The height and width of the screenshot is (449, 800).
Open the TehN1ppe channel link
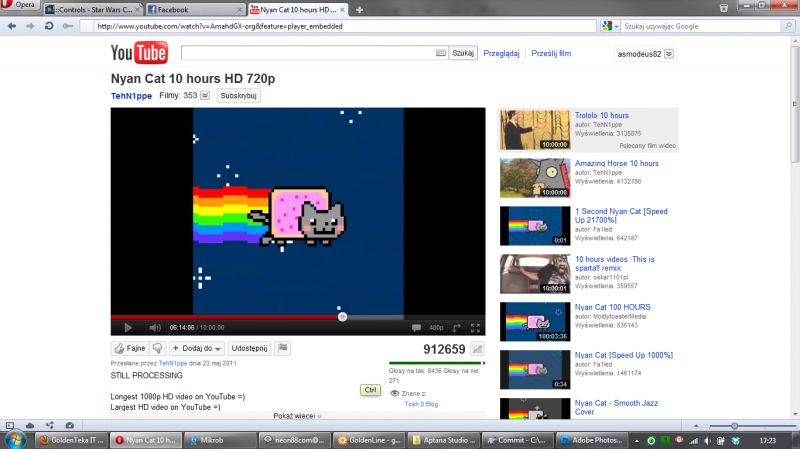click(x=131, y=96)
